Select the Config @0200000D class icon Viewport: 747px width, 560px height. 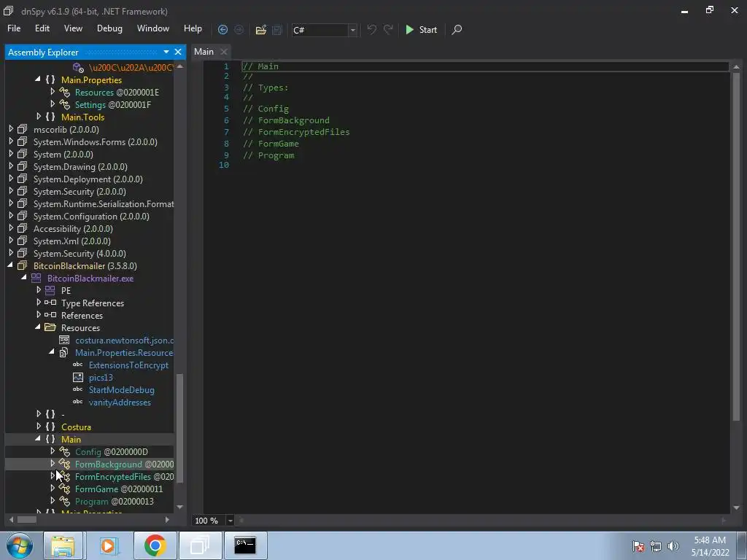[64, 451]
